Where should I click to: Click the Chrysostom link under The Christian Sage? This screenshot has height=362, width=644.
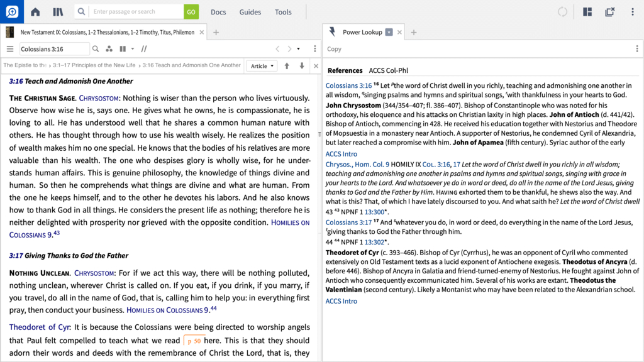pos(99,98)
